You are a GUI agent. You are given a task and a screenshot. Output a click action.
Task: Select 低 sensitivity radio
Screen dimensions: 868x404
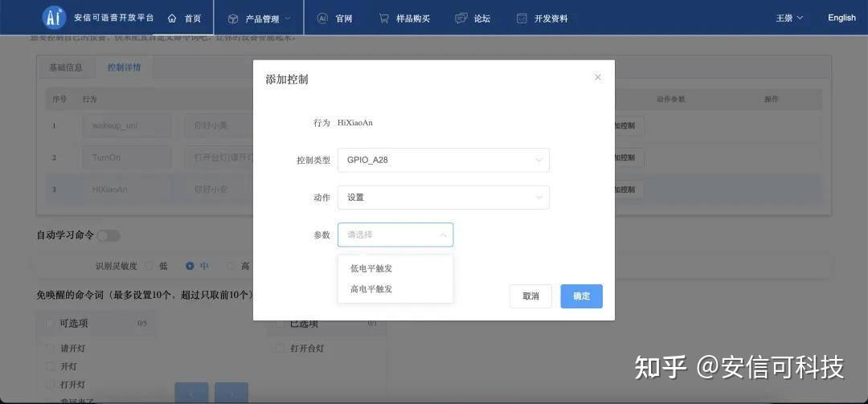[x=149, y=266]
